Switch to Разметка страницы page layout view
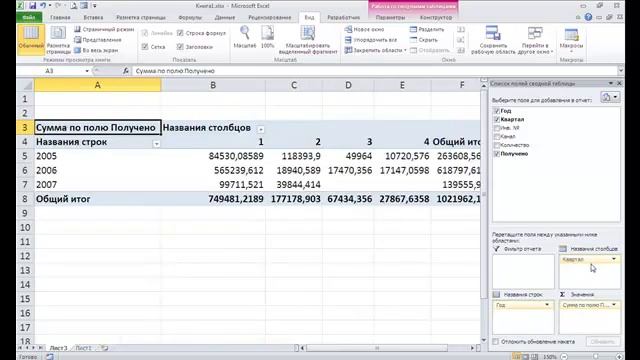 58,40
